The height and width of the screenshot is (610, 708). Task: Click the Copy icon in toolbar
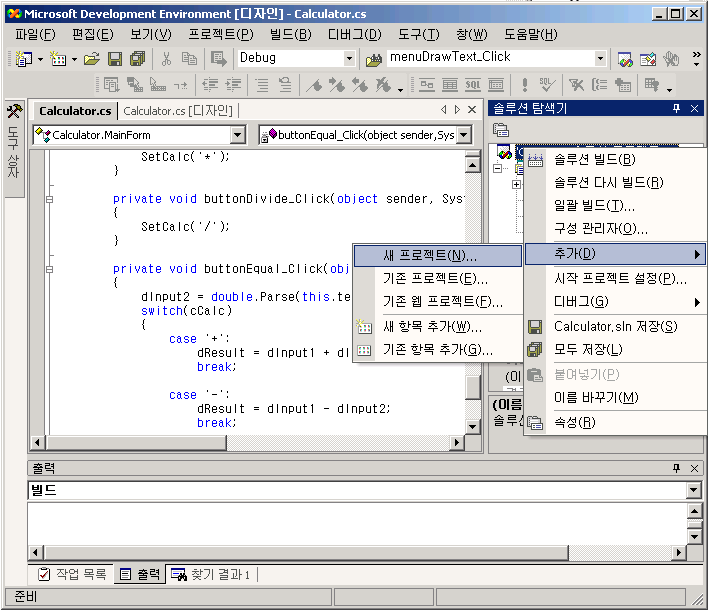(x=189, y=59)
